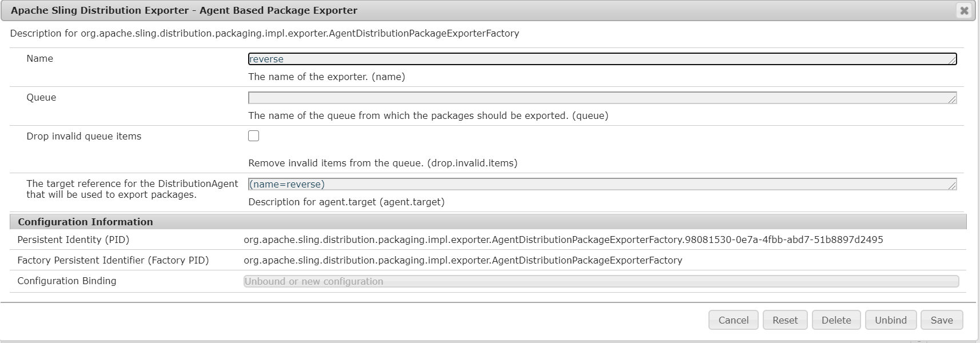Click the Cancel button

(x=733, y=320)
